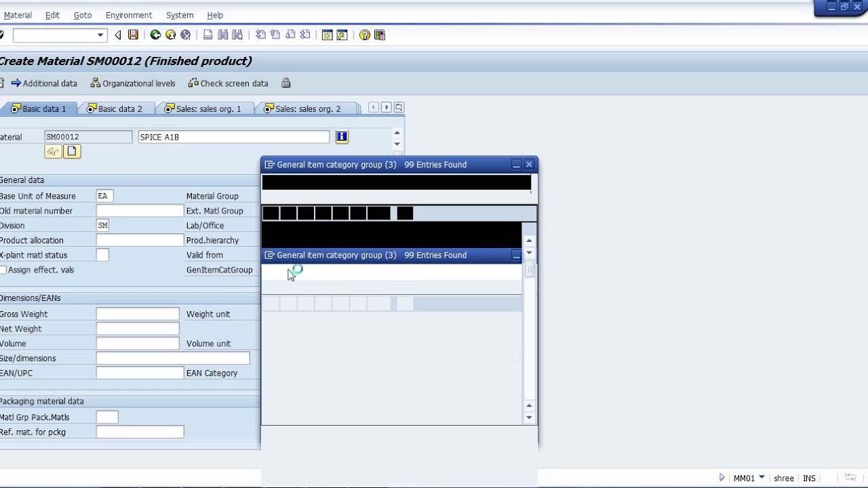Click the Find binoculars icon

click(222, 35)
